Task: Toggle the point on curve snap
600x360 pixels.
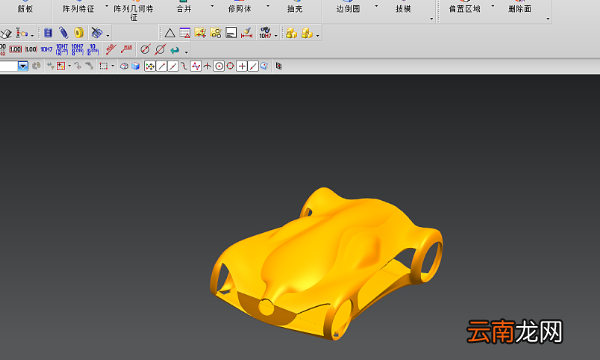Action: (x=253, y=66)
